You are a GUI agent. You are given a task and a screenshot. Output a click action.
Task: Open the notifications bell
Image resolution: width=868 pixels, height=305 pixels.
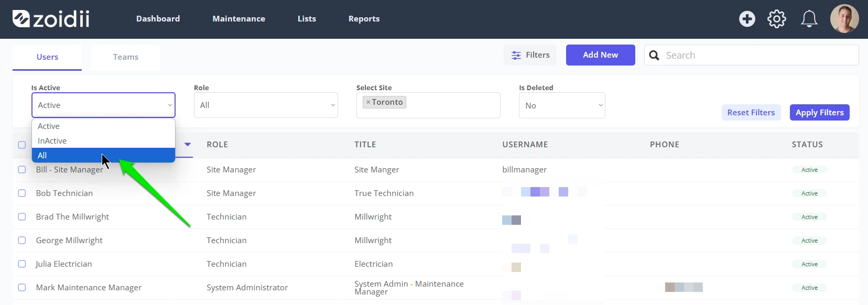[x=809, y=19]
